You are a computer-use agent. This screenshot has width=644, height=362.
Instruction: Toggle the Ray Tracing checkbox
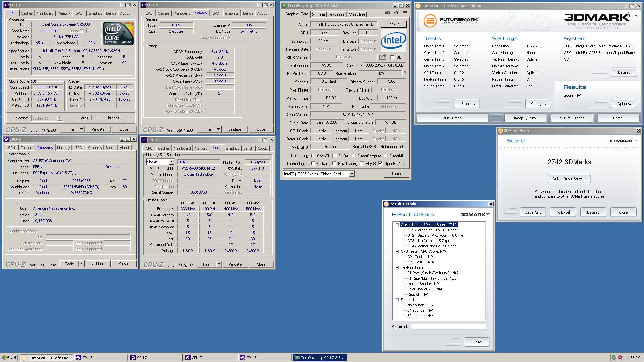(334, 164)
